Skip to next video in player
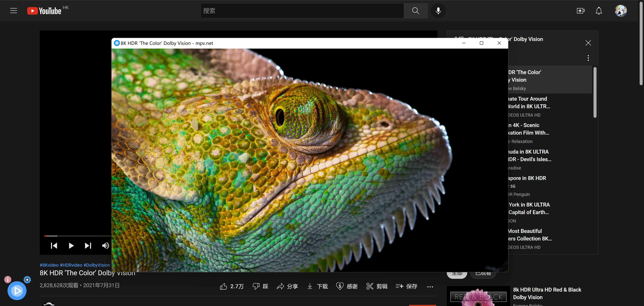 click(88, 246)
